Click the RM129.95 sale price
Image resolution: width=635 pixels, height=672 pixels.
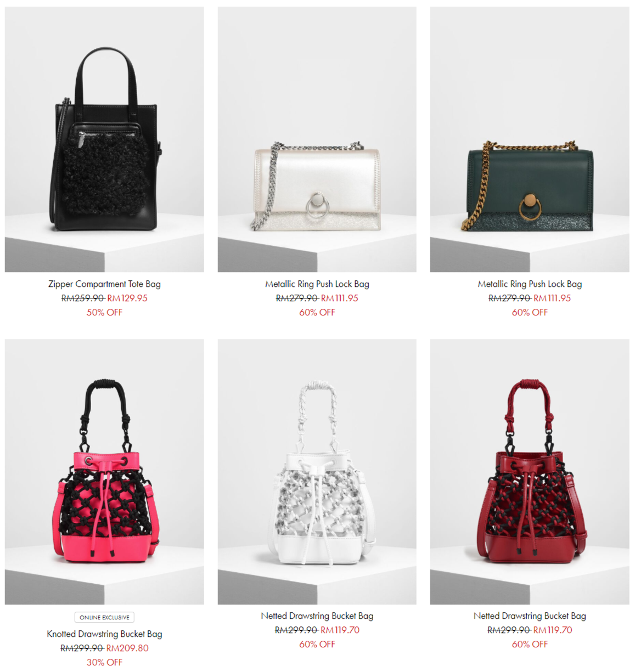[x=127, y=298]
